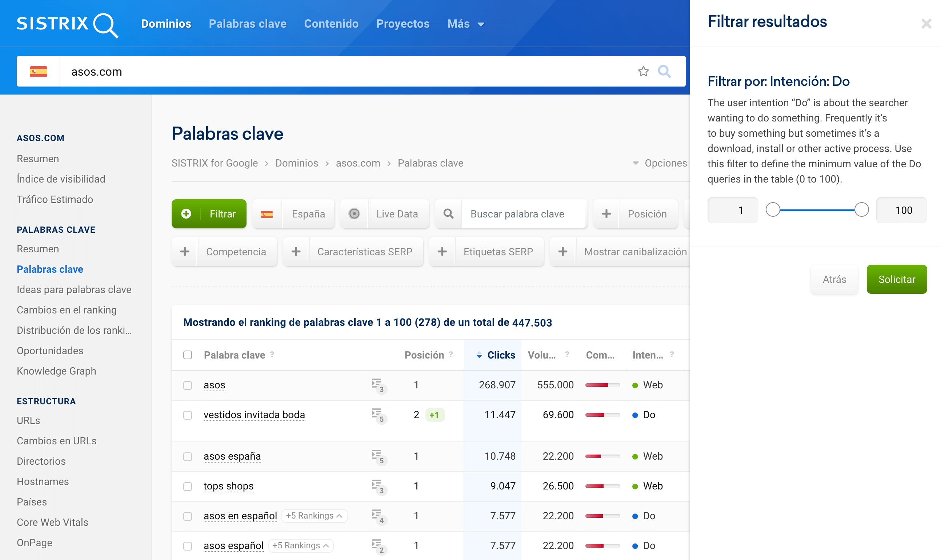Click help question mark next to Posición column
941x560 pixels.
[451, 354]
